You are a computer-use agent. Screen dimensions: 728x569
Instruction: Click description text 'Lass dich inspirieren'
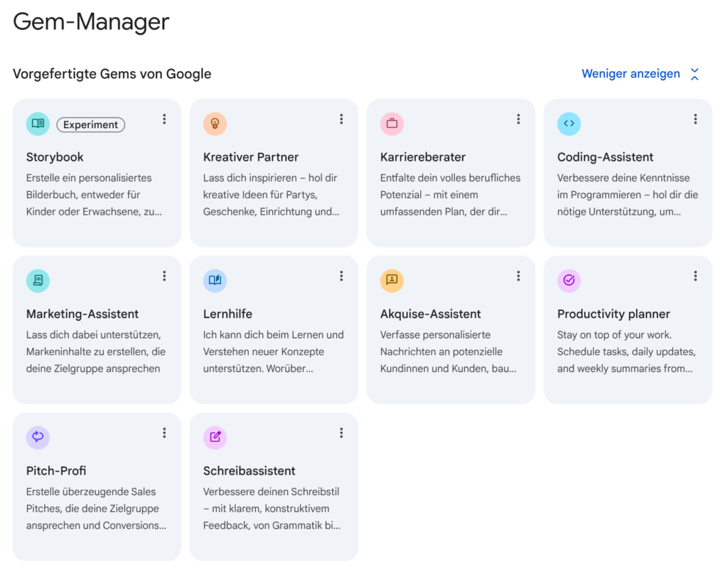271,195
